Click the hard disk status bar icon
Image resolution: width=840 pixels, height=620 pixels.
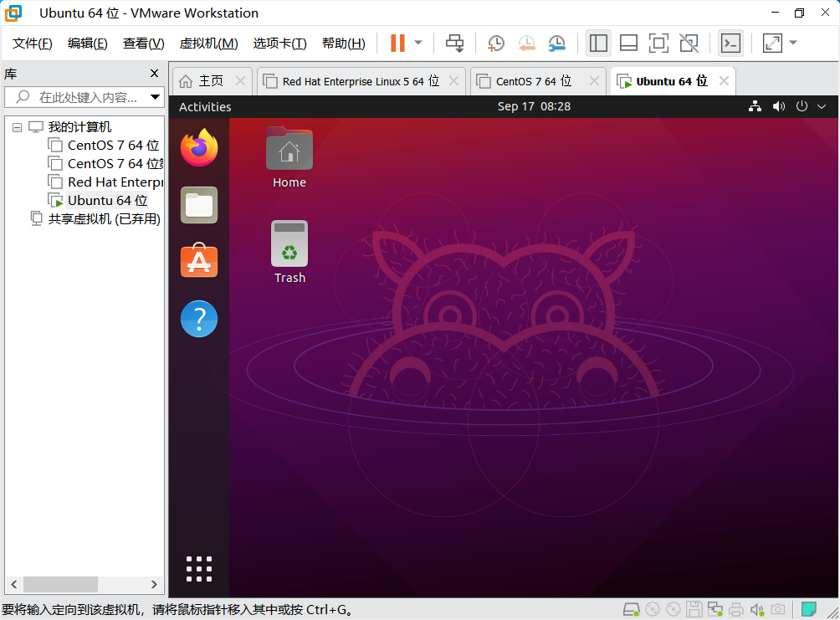632,609
